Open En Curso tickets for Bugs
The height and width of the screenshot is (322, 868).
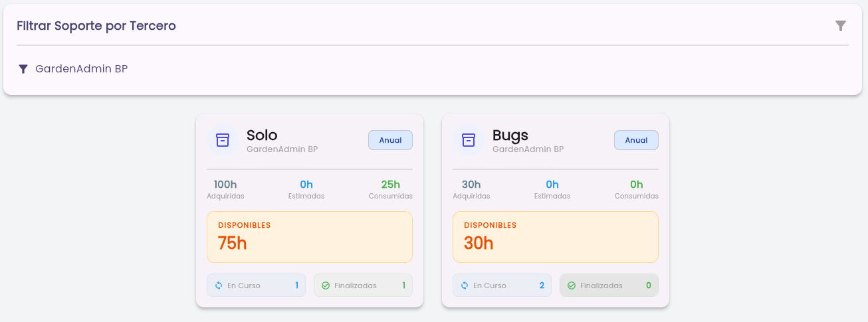click(502, 285)
